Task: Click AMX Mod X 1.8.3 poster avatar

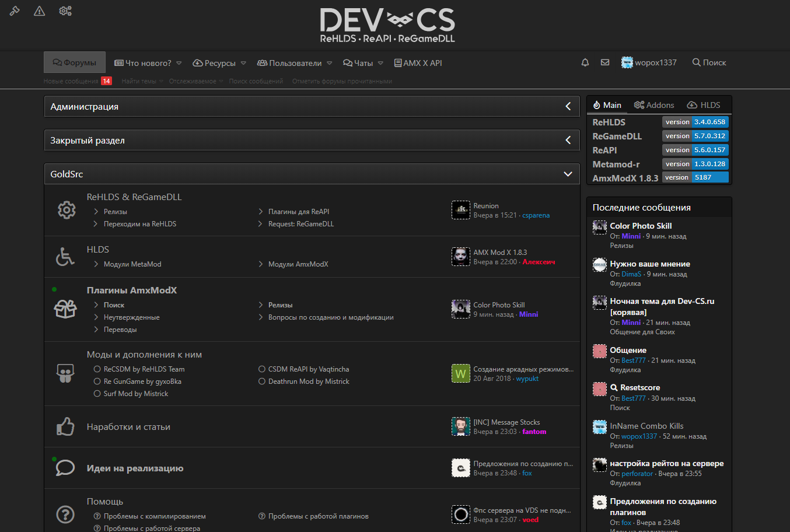Action: (x=461, y=257)
